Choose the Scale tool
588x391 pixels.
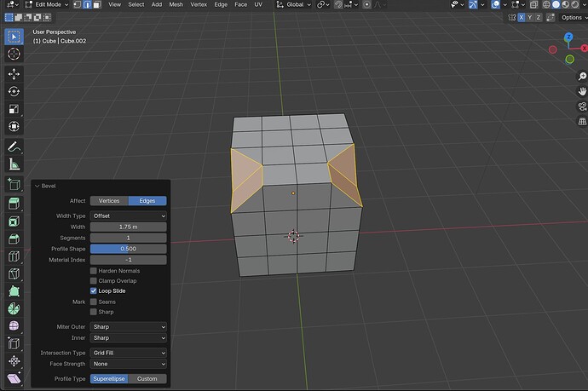pyautogui.click(x=14, y=109)
